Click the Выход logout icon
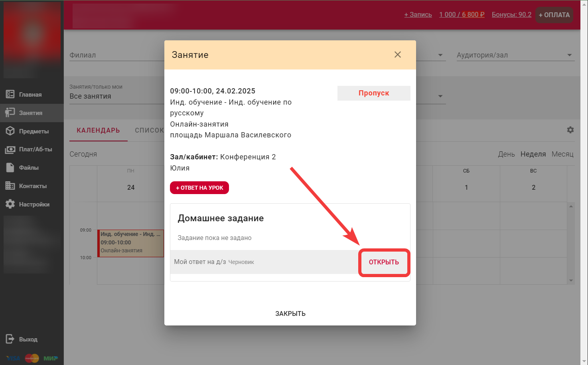 point(10,339)
